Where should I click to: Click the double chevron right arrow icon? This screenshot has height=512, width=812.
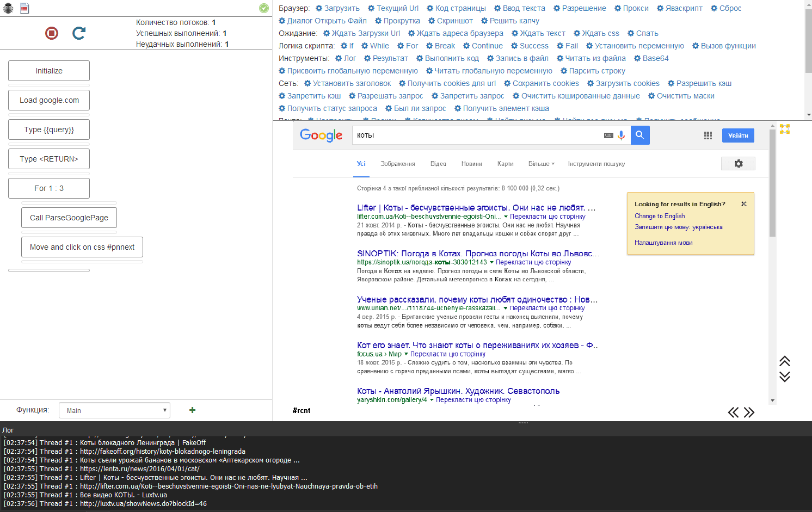point(749,412)
